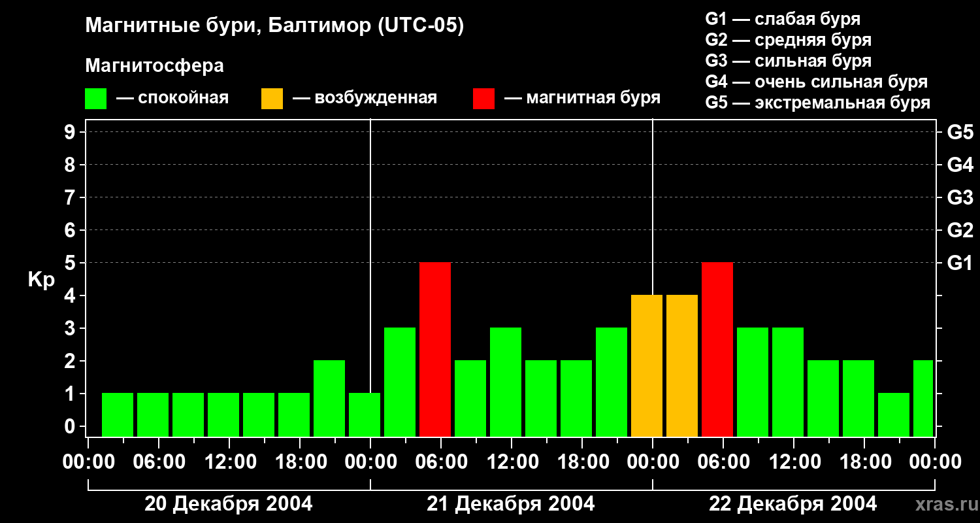
Task: Click the date label '21 Декабря 2004'
Action: click(511, 504)
